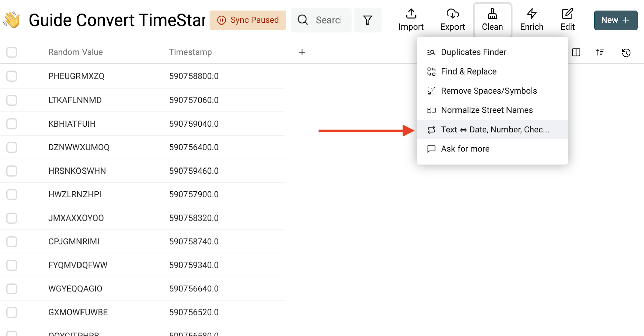The width and height of the screenshot is (644, 336).
Task: Open the Export tool
Action: (x=452, y=19)
